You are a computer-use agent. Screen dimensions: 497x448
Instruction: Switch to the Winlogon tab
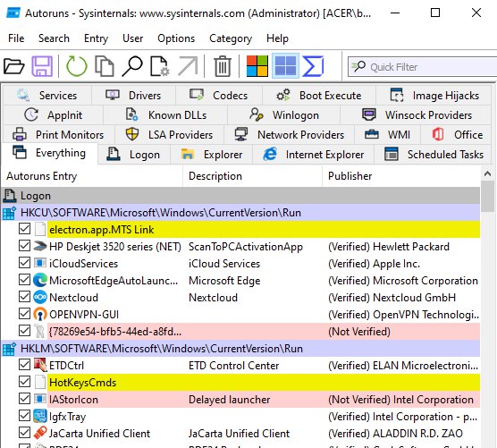pyautogui.click(x=284, y=115)
